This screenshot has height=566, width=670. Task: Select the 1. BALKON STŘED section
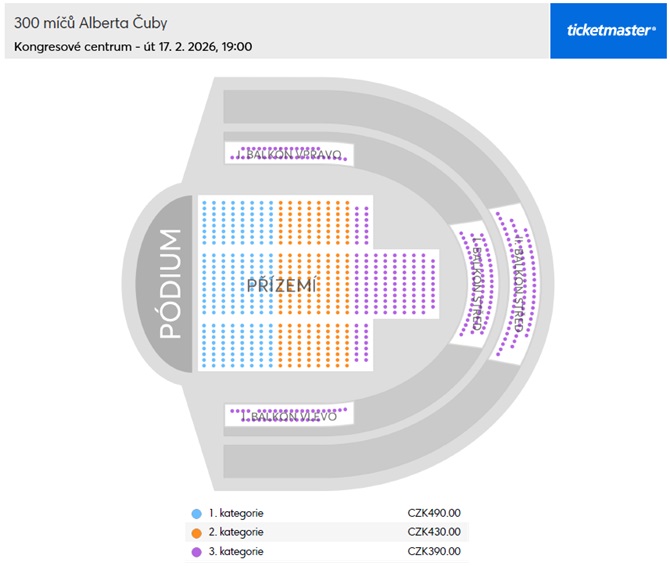coord(476,283)
